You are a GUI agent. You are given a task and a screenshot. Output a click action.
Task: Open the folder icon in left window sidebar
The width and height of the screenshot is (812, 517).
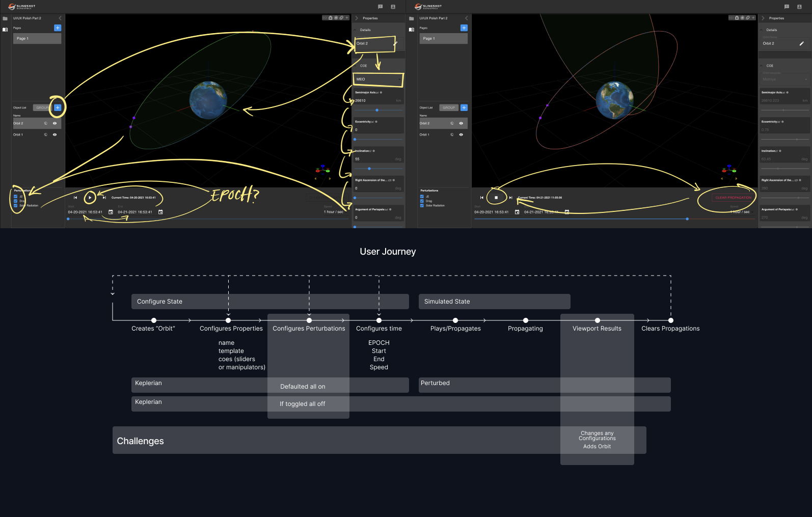(5, 18)
